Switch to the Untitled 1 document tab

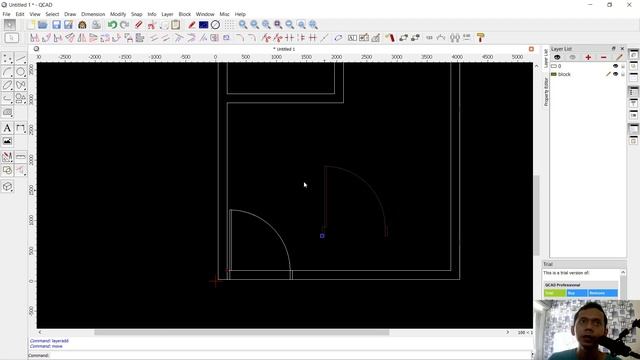click(284, 49)
